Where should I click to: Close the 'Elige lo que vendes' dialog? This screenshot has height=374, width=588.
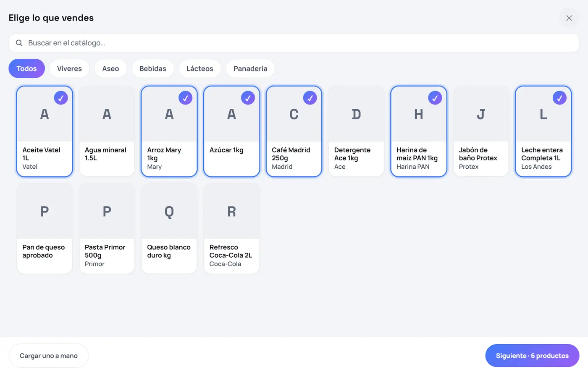point(569,18)
